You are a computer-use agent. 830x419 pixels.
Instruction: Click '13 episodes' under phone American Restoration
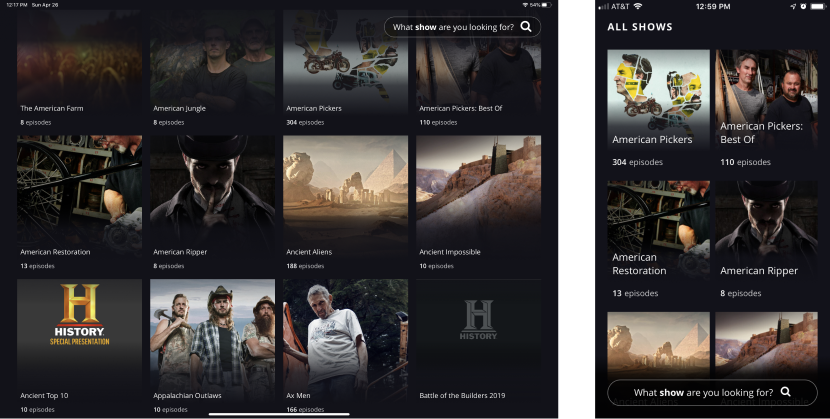635,293
